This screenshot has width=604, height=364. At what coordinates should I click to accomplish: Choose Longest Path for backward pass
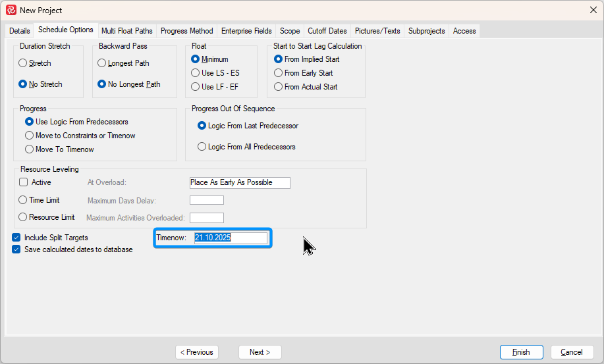coord(102,63)
